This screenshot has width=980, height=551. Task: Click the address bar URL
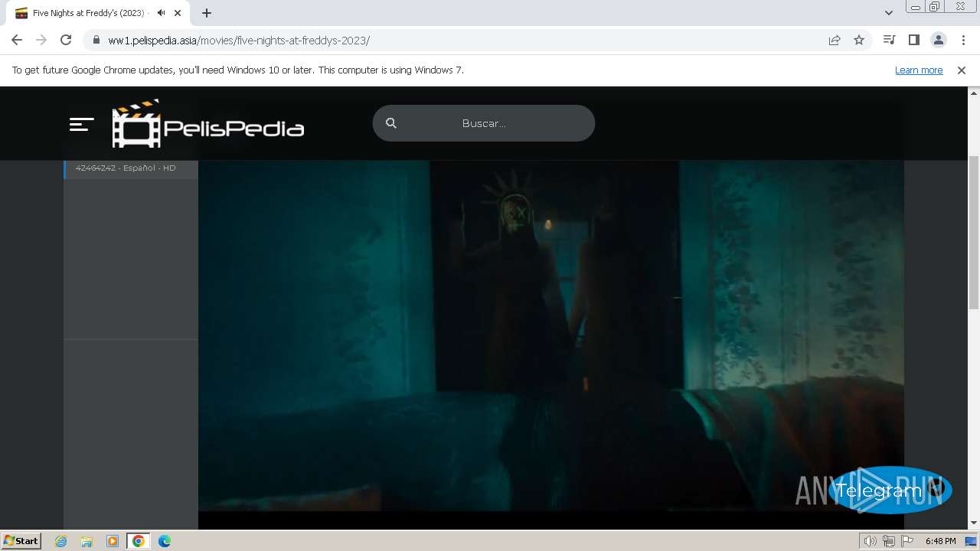[239, 41]
